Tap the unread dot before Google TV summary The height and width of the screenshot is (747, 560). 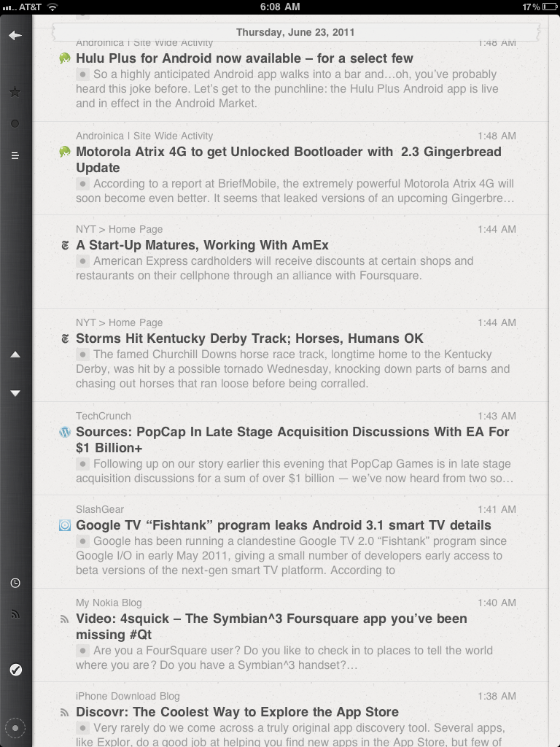(83, 541)
